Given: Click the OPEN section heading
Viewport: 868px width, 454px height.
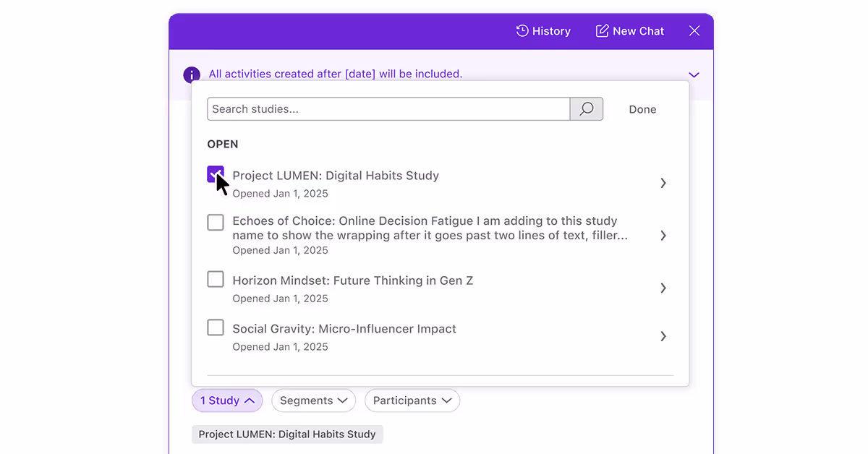Looking at the screenshot, I should (x=223, y=144).
